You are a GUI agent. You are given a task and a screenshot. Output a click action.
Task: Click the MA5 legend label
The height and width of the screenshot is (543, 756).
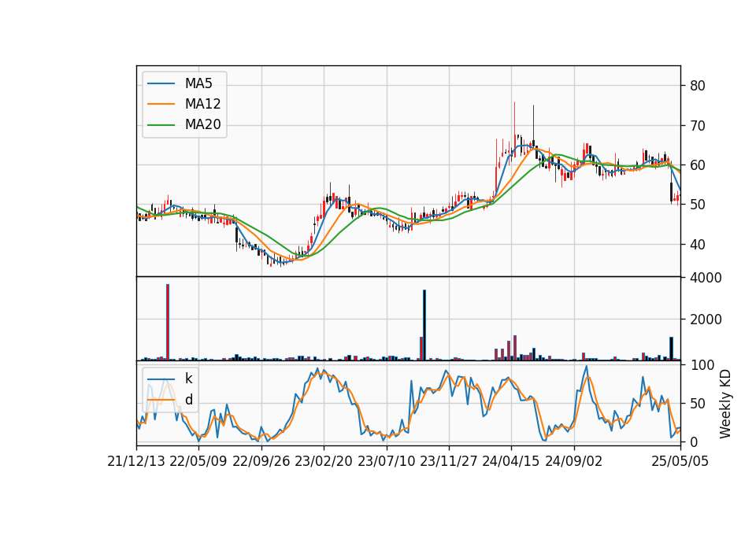coord(198,83)
